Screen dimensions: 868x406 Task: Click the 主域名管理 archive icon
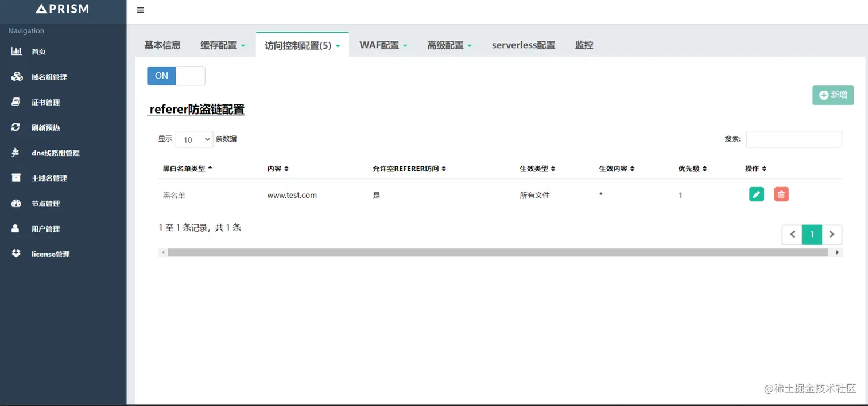tap(16, 178)
